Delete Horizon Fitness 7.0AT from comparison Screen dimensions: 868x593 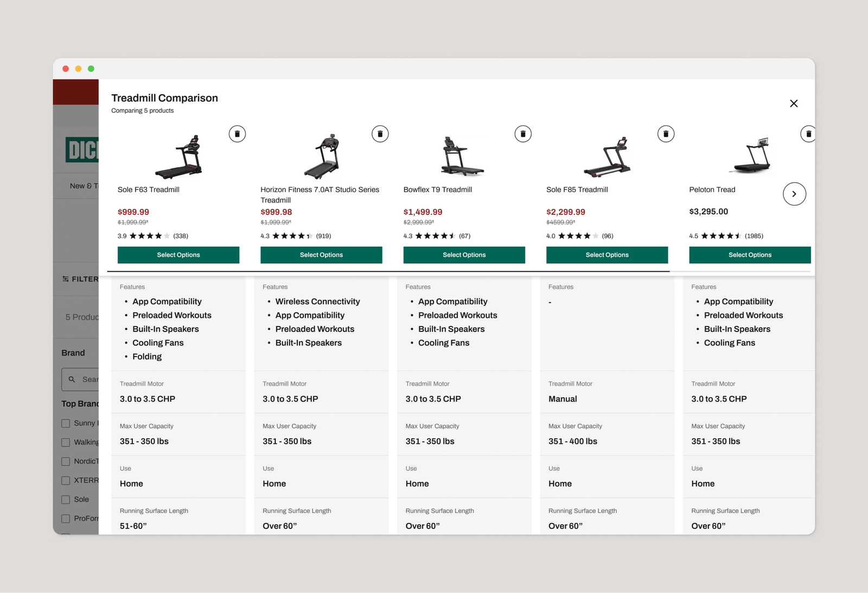[x=380, y=134]
